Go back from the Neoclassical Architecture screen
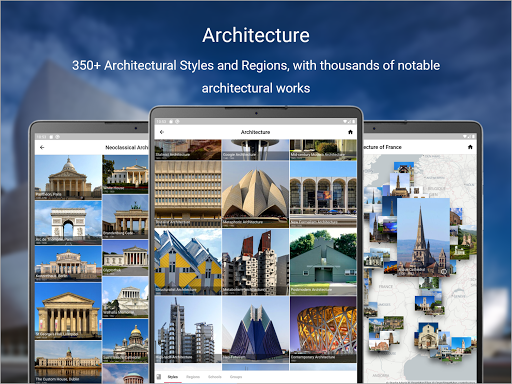Viewport: 512px width, 384px height. [42, 147]
